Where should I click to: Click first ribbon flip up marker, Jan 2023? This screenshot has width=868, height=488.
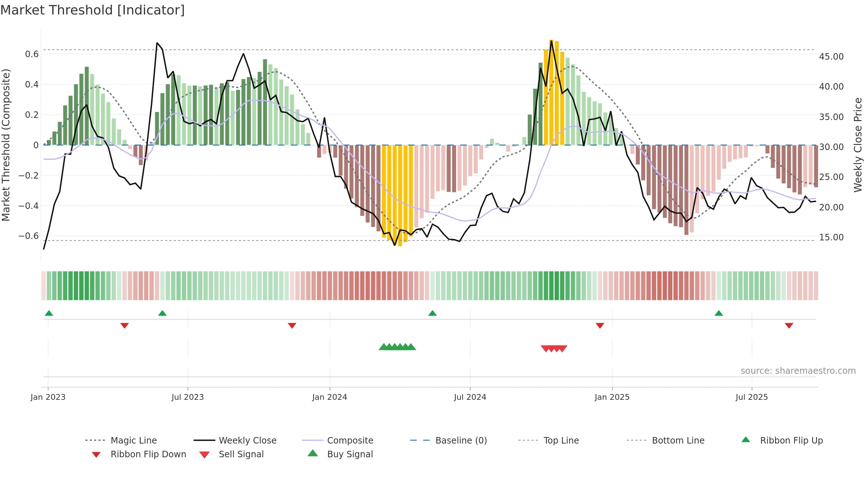(49, 313)
